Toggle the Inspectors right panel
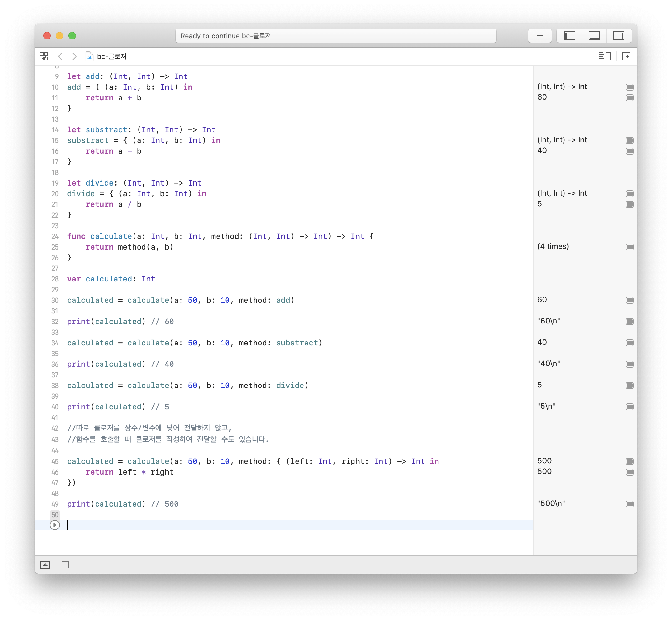The width and height of the screenshot is (672, 620). pyautogui.click(x=618, y=36)
